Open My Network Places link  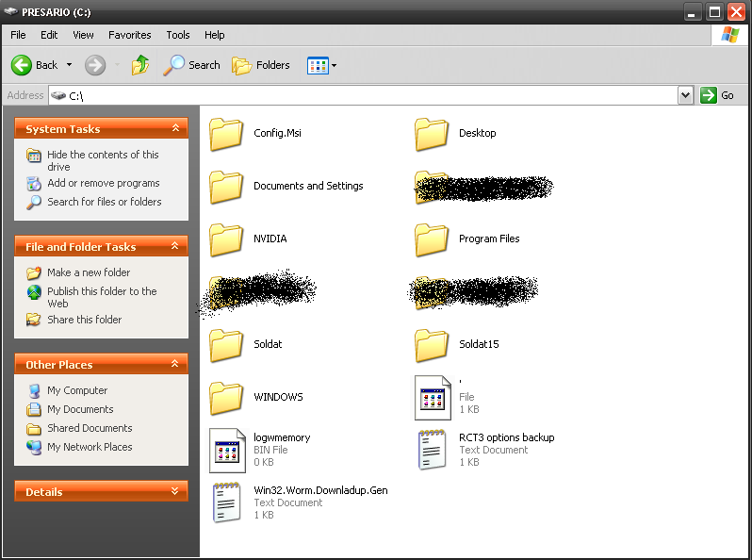coord(90,447)
